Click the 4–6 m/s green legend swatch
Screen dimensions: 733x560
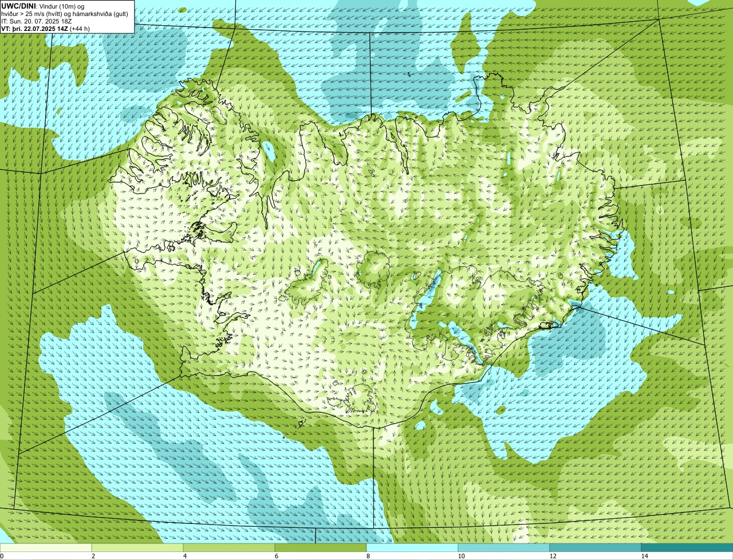[x=229, y=547]
